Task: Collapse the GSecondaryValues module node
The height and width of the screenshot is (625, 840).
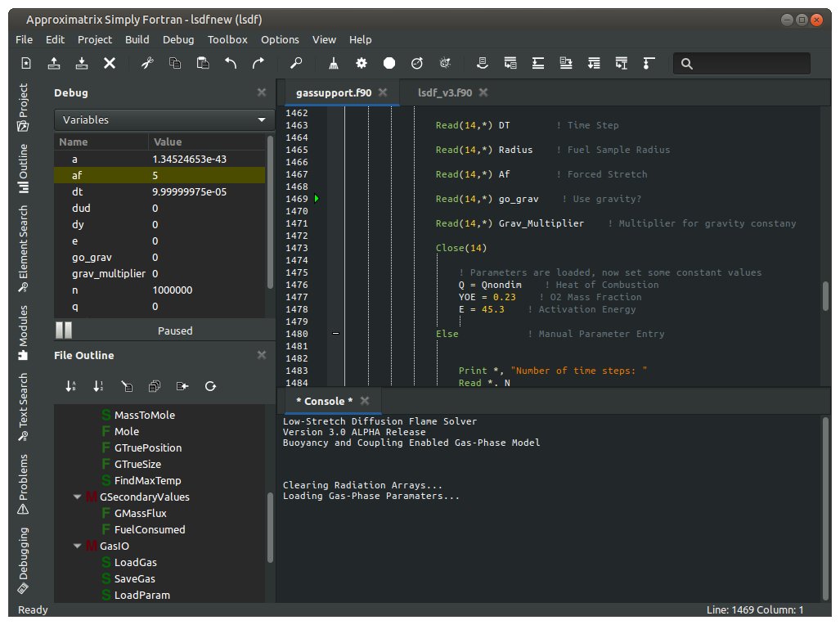Action: (77, 497)
